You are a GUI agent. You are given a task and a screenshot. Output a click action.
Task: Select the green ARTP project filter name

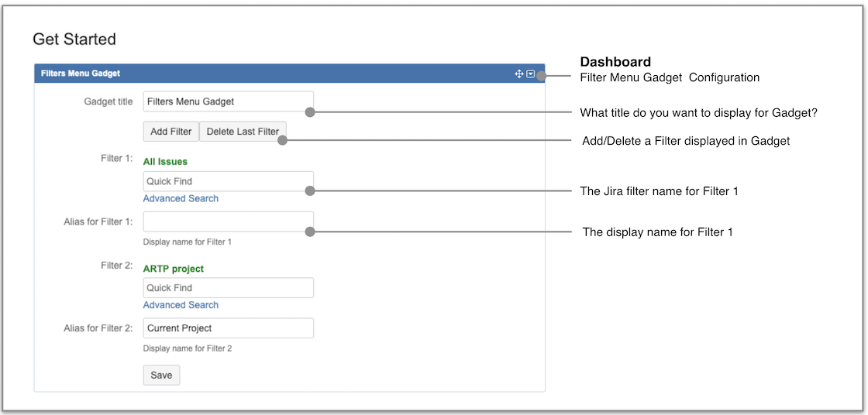pyautogui.click(x=174, y=269)
